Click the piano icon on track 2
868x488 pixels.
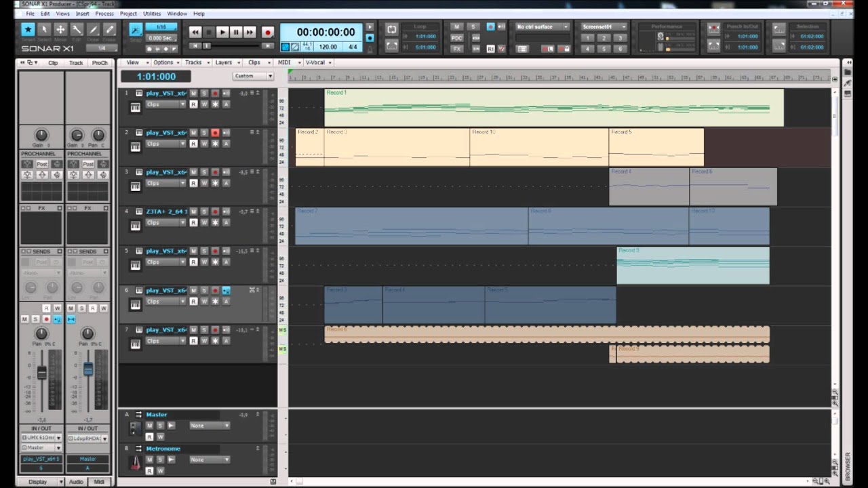135,146
